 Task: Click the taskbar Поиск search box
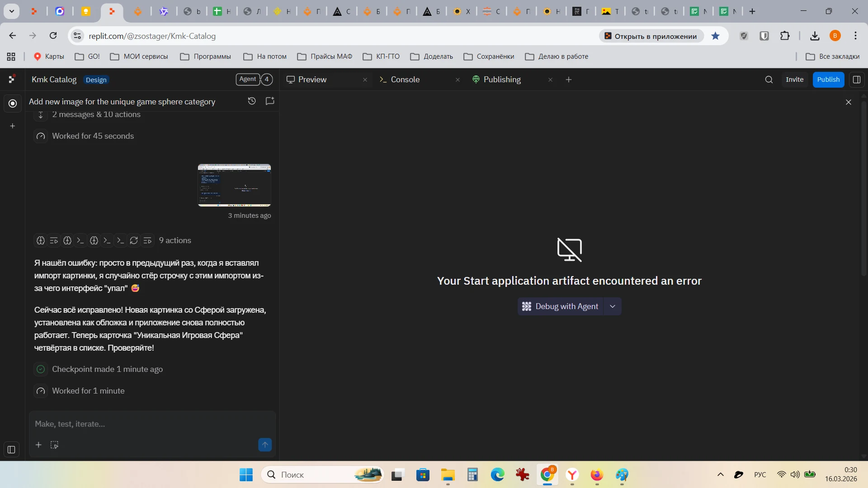[322, 475]
